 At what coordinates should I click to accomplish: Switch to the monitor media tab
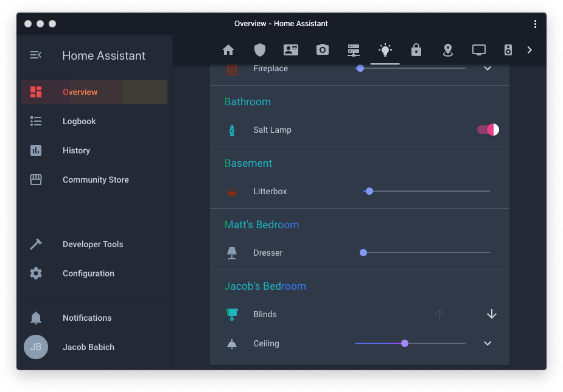click(x=478, y=50)
